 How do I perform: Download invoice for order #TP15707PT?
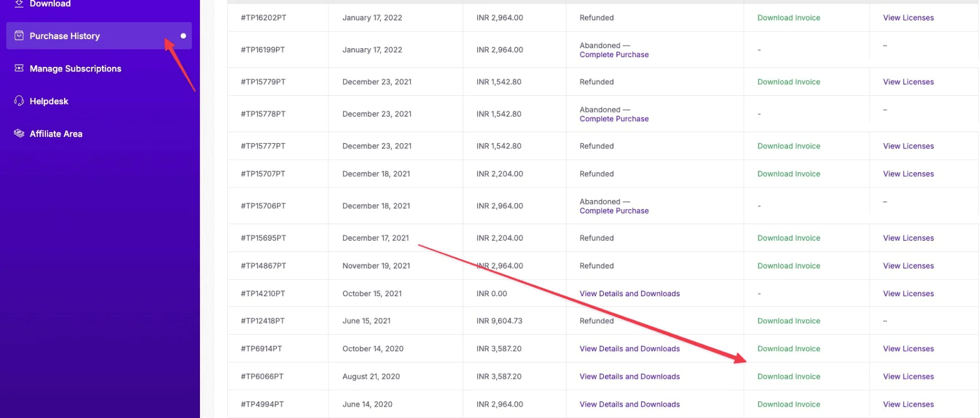(x=789, y=174)
